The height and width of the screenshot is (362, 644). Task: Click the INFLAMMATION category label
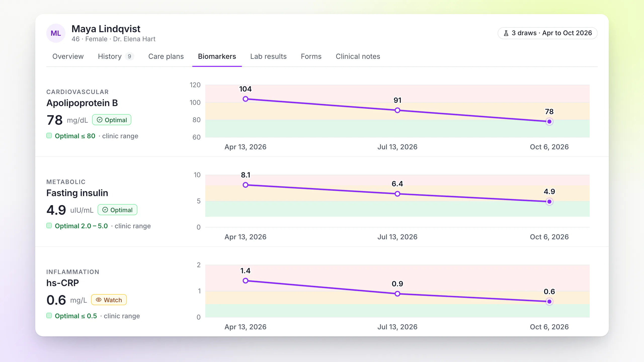click(x=73, y=272)
